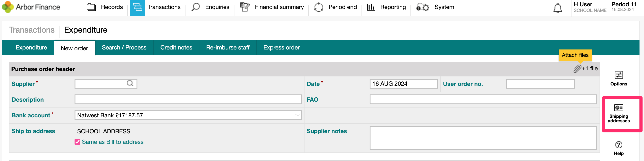Open the Financial summary menu

pos(272,7)
